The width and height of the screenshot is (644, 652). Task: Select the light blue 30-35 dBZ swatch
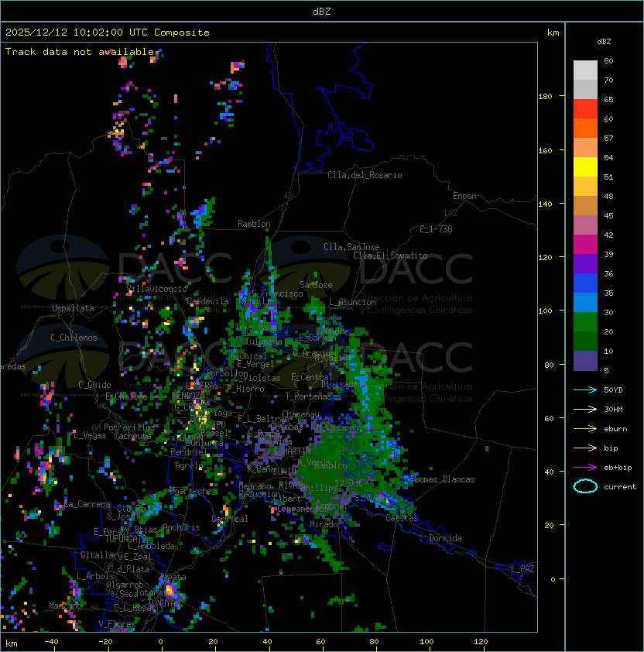(585, 303)
